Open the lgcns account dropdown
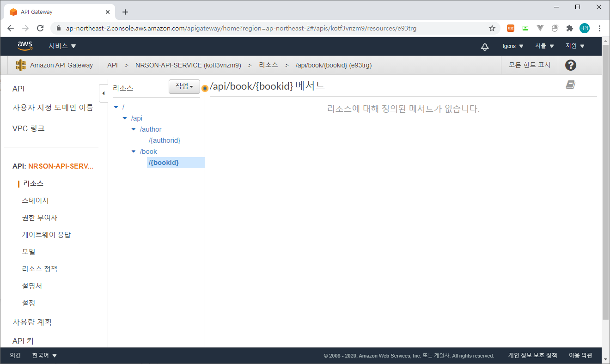Viewport: 610px width, 364px height. (513, 46)
